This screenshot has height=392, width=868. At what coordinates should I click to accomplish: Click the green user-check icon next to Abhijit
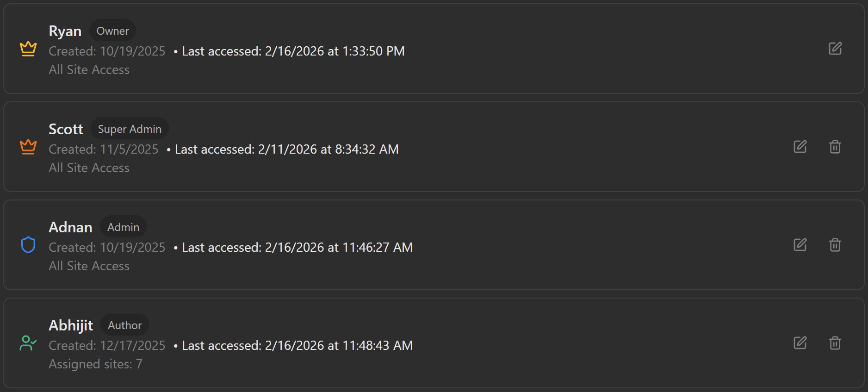(28, 343)
